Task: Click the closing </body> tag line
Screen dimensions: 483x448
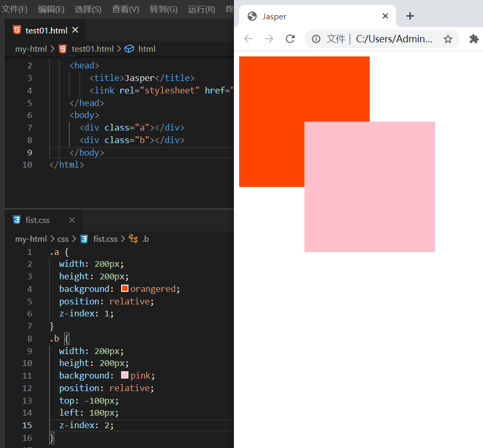Action: (x=87, y=152)
